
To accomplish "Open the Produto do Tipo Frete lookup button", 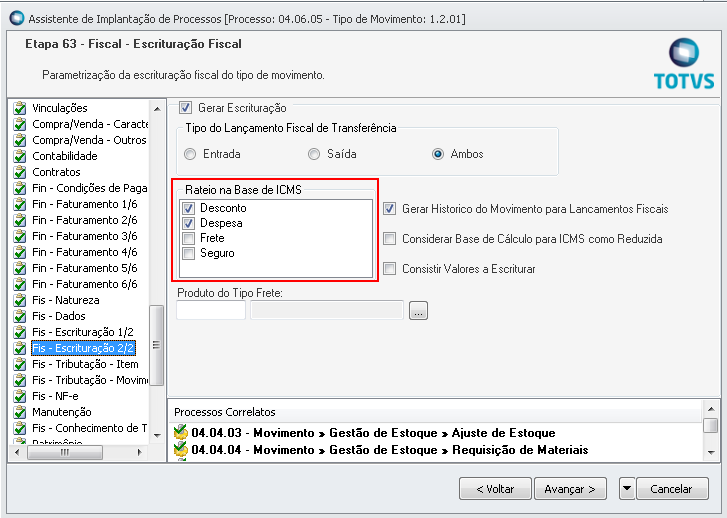I will point(418,311).
